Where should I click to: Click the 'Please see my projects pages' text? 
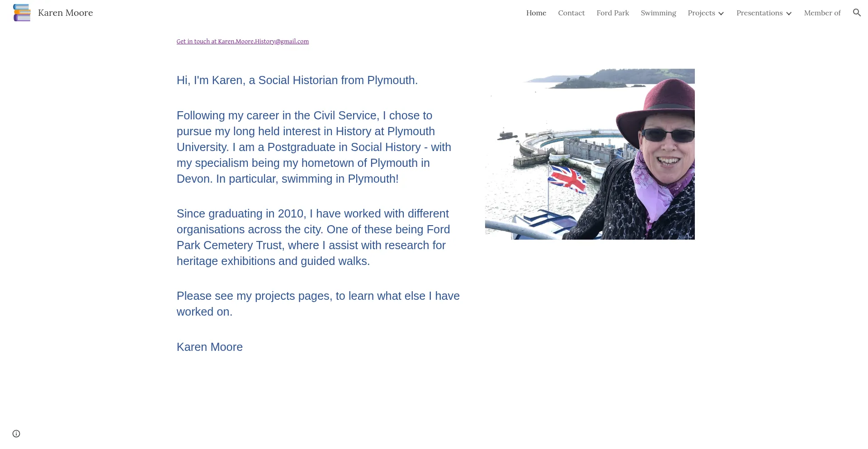[318, 303]
